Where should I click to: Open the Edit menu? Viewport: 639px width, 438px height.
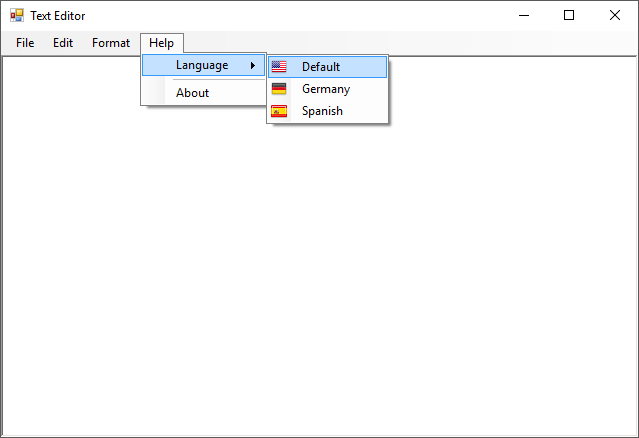point(63,43)
